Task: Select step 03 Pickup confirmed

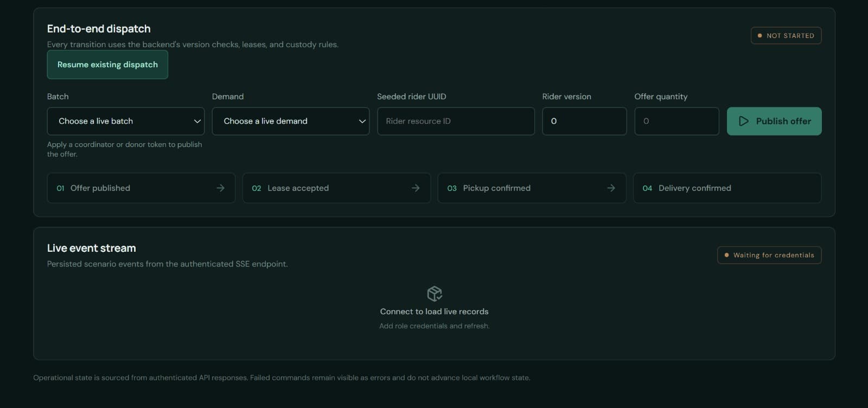Action: [532, 188]
